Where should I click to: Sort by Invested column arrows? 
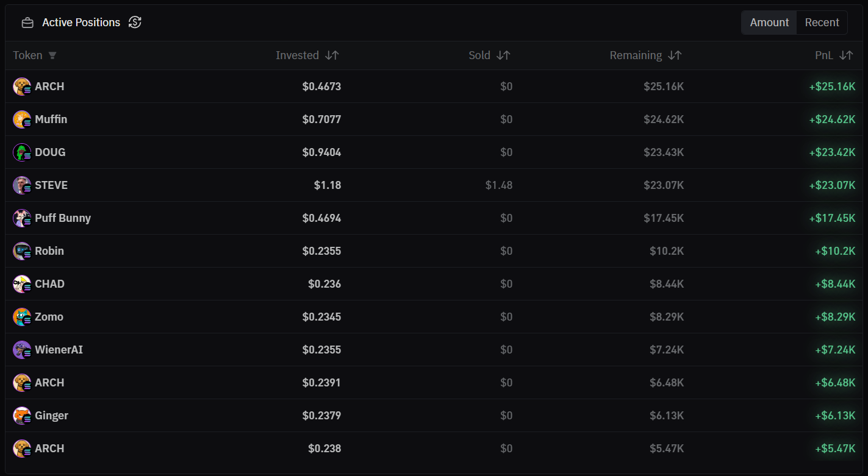[x=332, y=55]
